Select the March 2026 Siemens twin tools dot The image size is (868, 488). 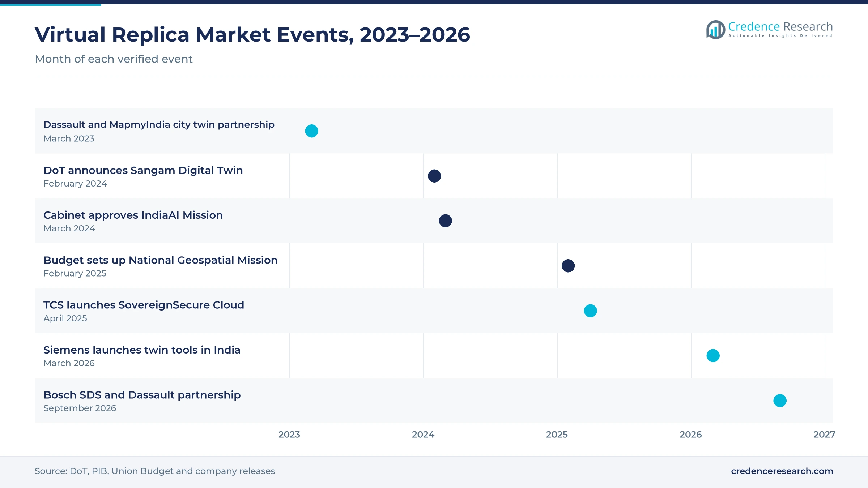click(x=713, y=356)
